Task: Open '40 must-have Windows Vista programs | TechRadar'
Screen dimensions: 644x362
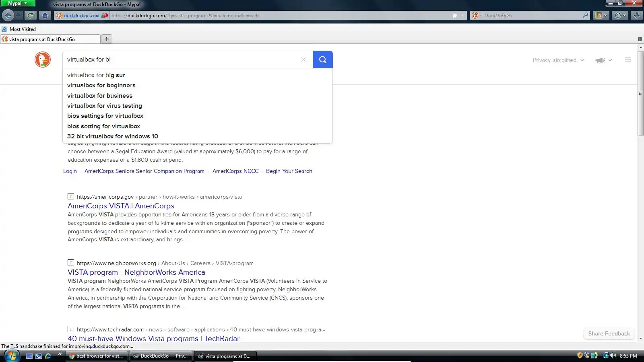Action: pos(153,338)
